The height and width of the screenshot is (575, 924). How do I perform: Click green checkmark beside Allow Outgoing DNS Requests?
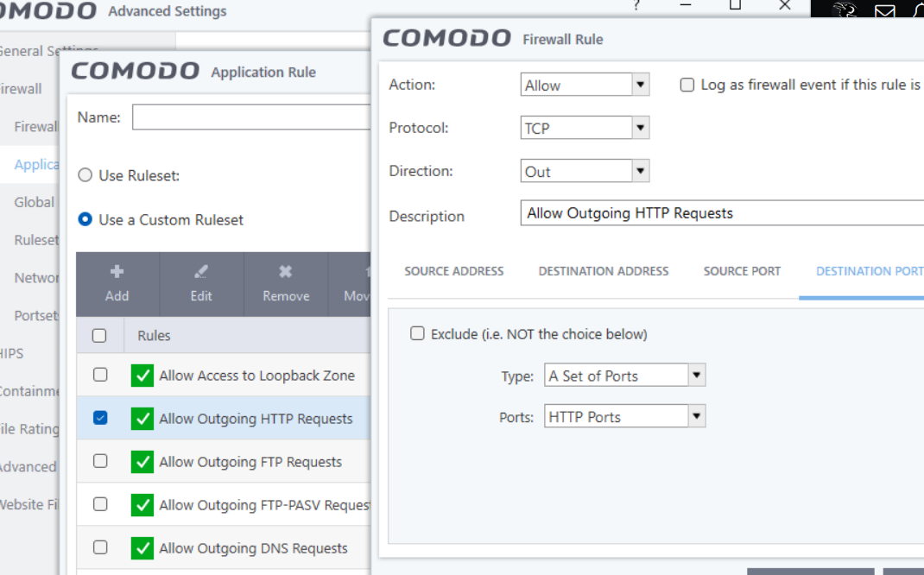point(142,548)
